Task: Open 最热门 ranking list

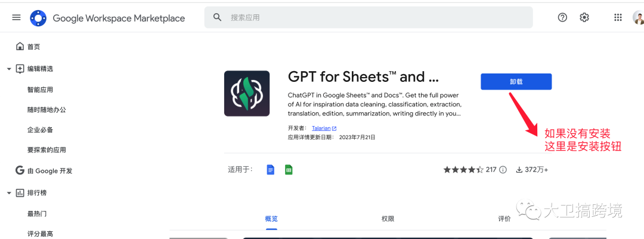Action: coord(37,214)
